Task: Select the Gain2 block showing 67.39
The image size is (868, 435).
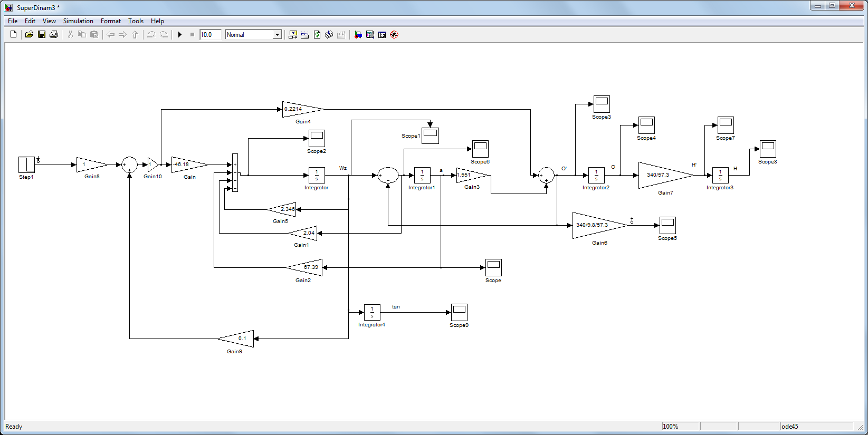Action: coord(304,267)
